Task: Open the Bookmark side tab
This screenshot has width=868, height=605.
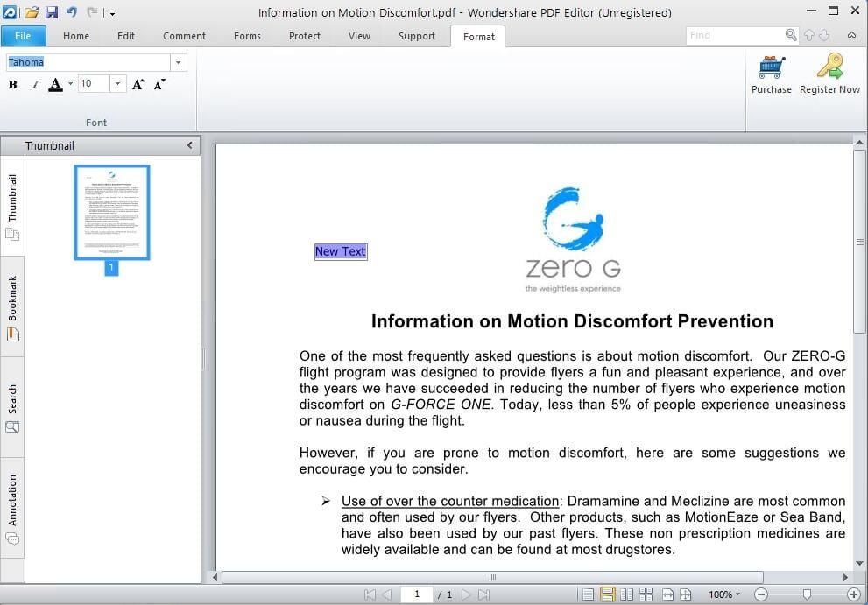Action: click(x=12, y=308)
